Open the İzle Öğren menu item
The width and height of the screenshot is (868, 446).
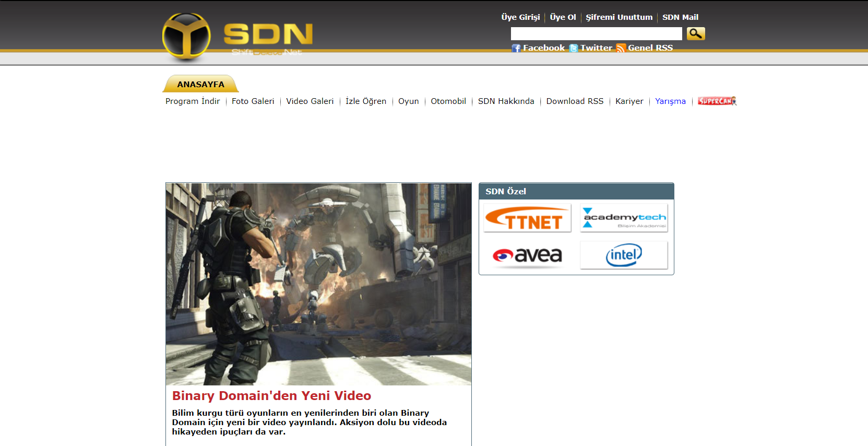click(366, 101)
